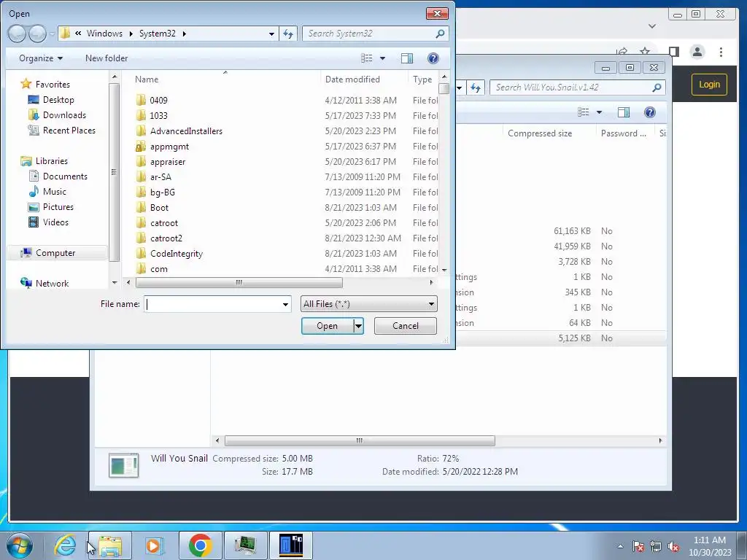The image size is (747, 560).
Task: Select the AdvancedInstallers folder
Action: pyautogui.click(x=186, y=131)
